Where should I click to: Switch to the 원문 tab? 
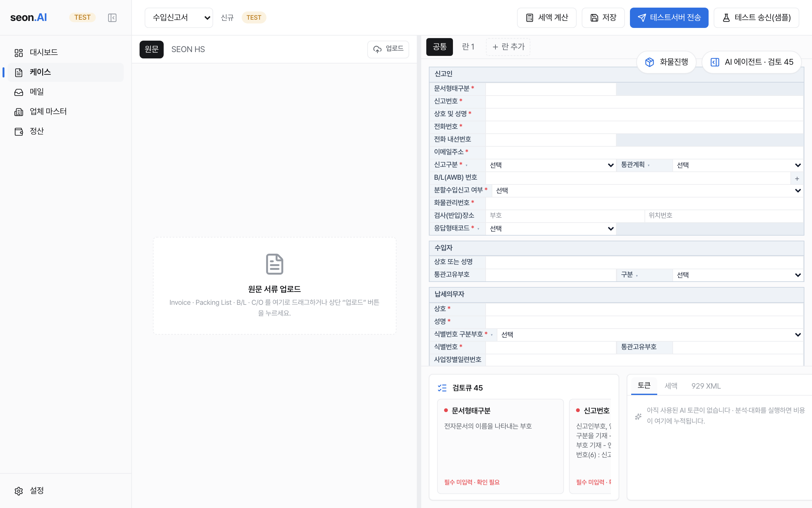152,50
